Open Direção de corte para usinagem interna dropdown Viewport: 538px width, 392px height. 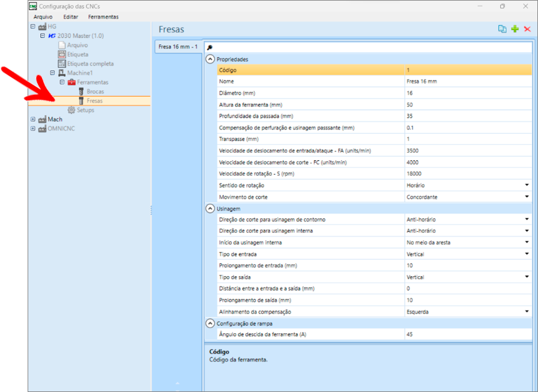point(527,231)
